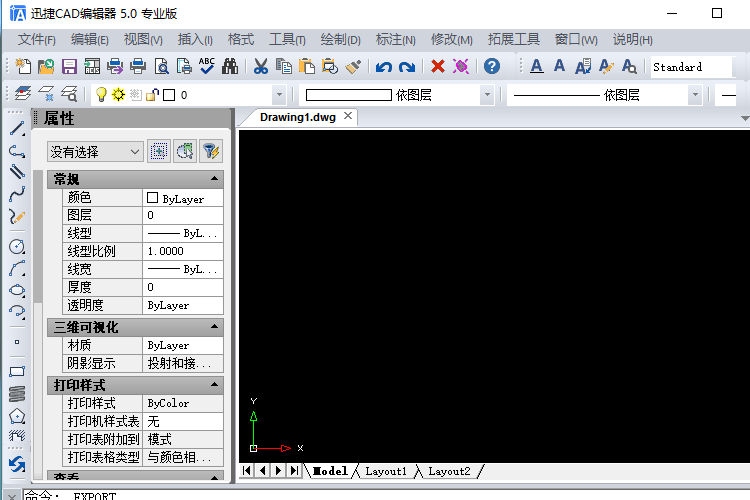Redo the last action

point(407,67)
